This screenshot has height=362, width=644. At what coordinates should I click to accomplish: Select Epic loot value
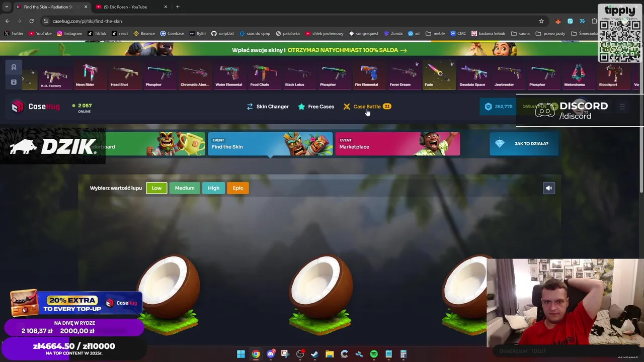(238, 188)
